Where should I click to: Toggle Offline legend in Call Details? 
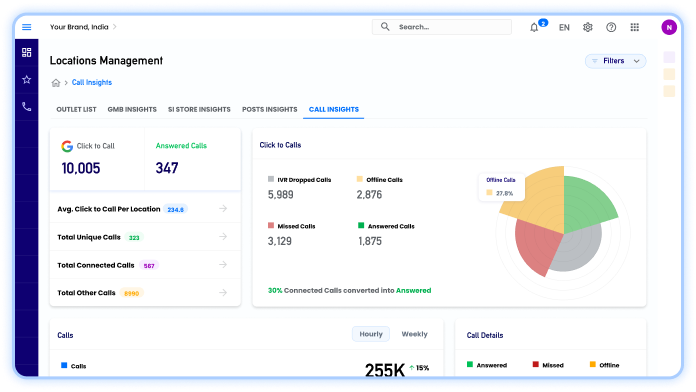click(x=604, y=365)
